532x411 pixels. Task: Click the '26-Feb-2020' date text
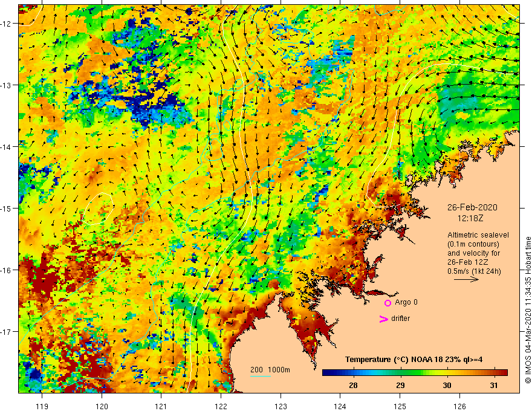coord(472,207)
